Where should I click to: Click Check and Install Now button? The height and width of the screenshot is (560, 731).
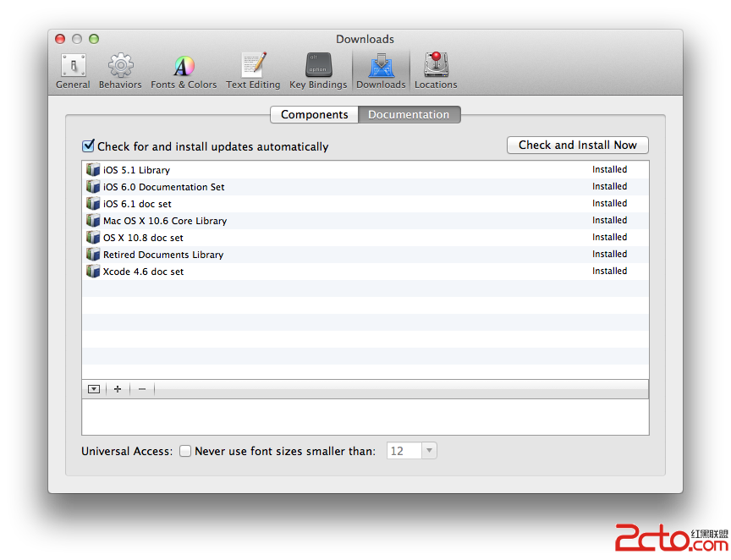[x=578, y=145]
